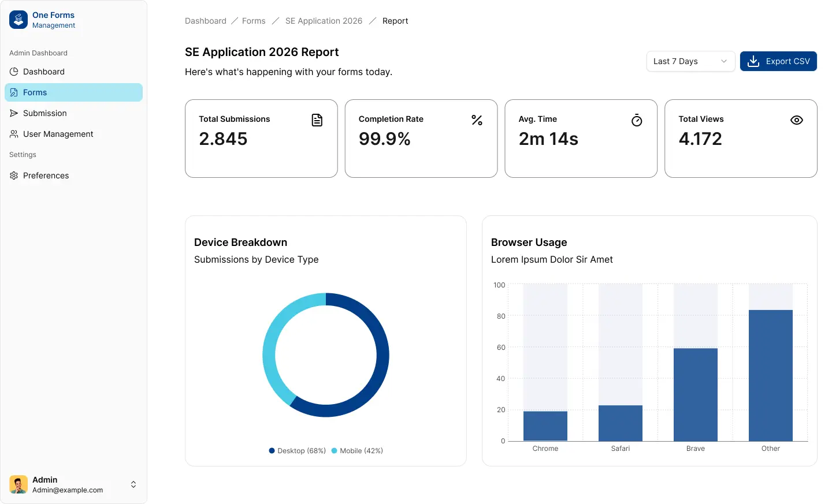Click the Report breadcrumb item

[x=395, y=21]
